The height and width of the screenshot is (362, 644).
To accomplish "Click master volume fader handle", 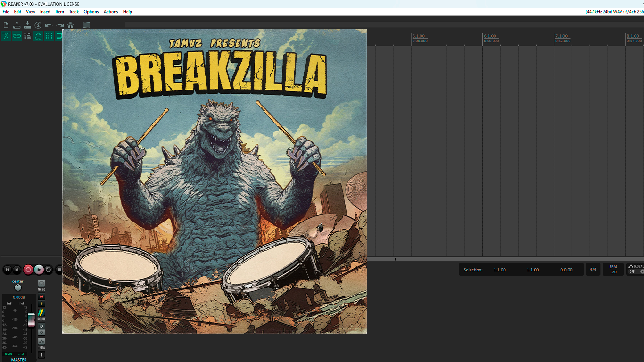I will tap(31, 320).
